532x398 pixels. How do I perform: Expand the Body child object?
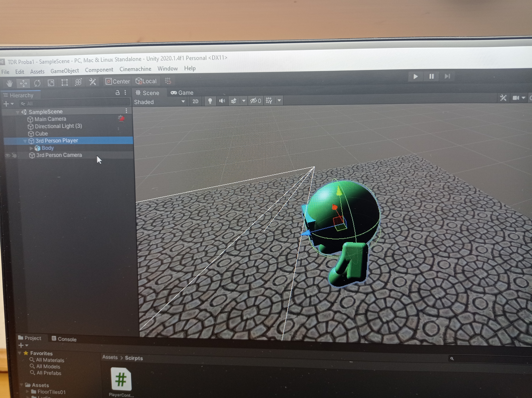pyautogui.click(x=31, y=148)
